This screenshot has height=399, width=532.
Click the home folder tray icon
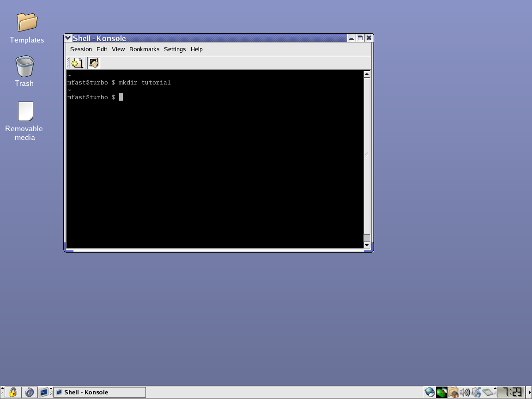coord(453,392)
